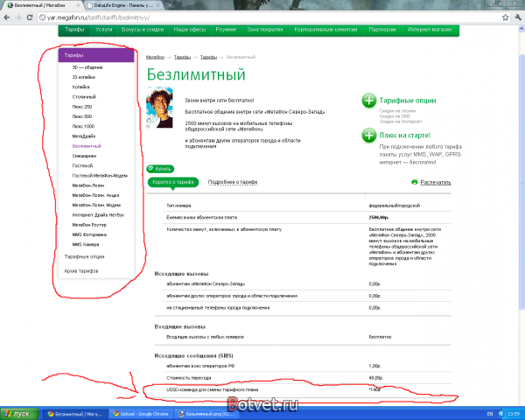Open the Тарифные опции sidebar section
525x420 pixels.
point(84,257)
